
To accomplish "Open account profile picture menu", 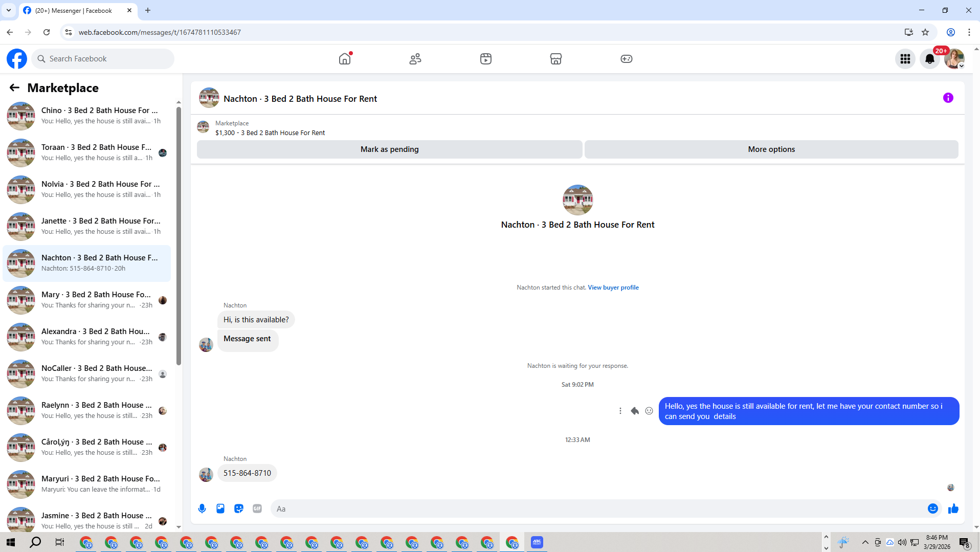I will [x=954, y=59].
